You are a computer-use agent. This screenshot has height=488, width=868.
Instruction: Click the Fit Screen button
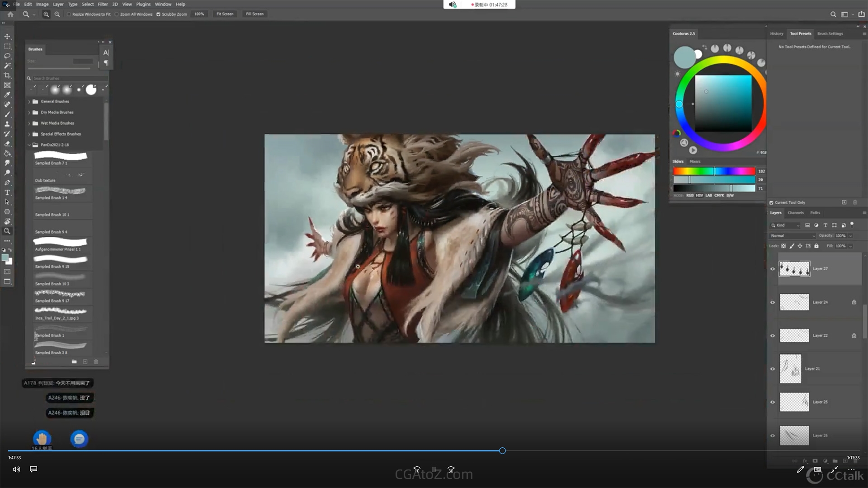click(225, 14)
